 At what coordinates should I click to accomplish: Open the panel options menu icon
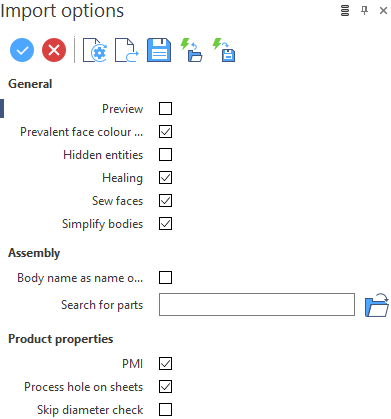click(345, 11)
